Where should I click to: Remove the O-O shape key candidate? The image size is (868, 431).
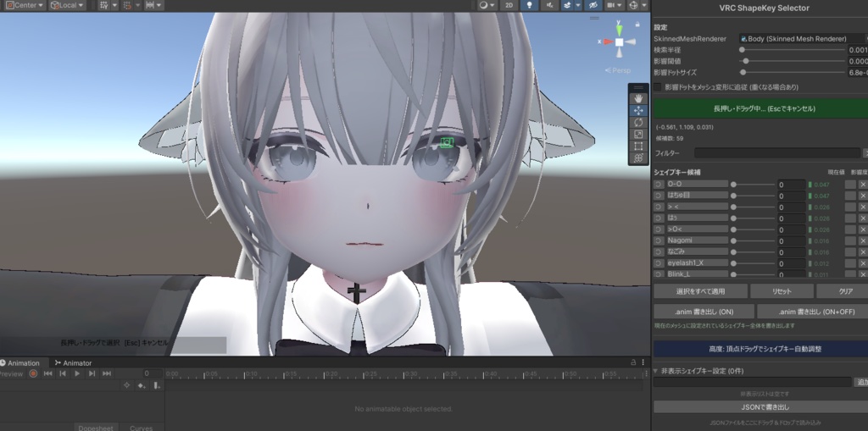(x=862, y=185)
